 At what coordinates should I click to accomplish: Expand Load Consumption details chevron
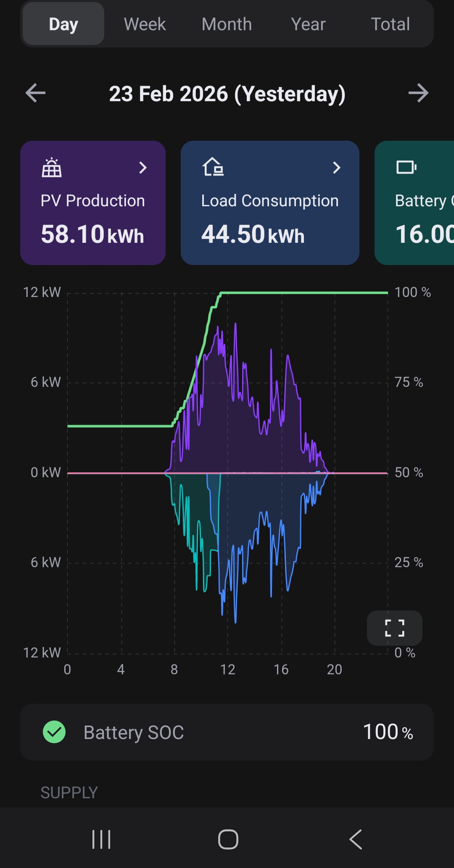click(x=336, y=168)
